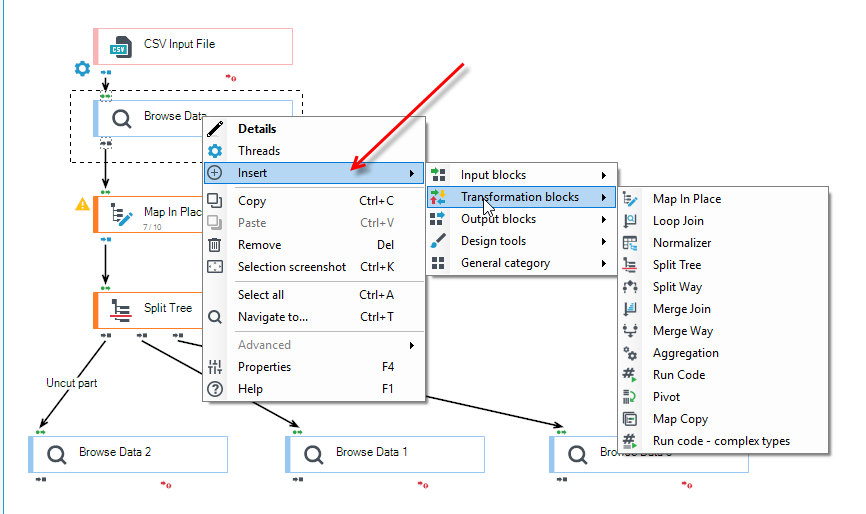Choose Run code - complex types
Viewport: 866px width, 514px height.
click(x=723, y=441)
